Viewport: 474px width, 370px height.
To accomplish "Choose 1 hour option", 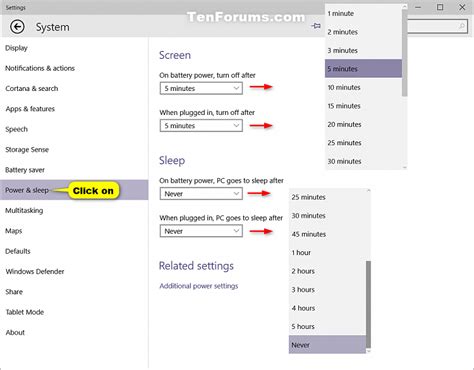I will click(x=327, y=253).
